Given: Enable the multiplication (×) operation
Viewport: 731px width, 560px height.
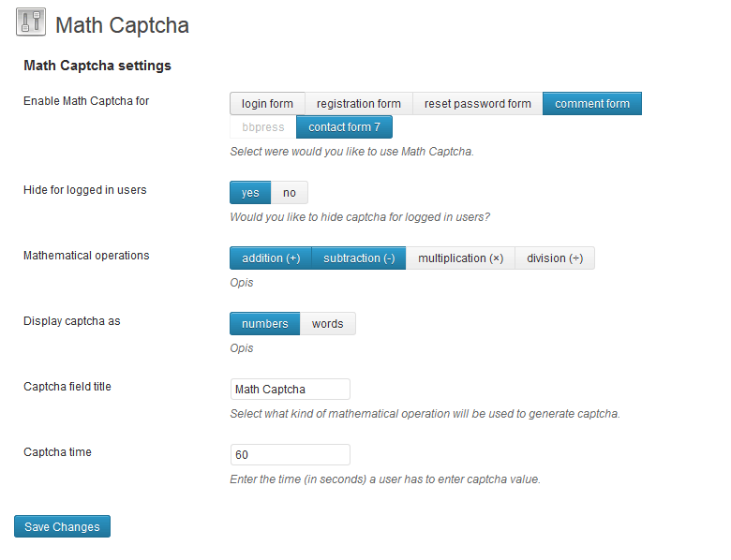Looking at the screenshot, I should (x=460, y=258).
